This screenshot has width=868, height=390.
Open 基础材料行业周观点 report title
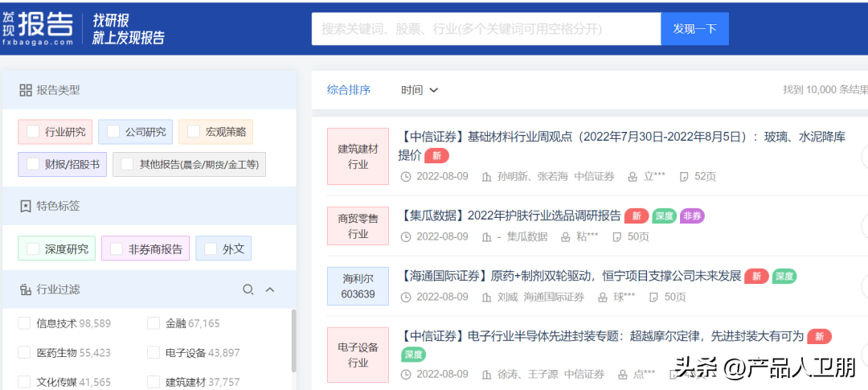coord(621,146)
